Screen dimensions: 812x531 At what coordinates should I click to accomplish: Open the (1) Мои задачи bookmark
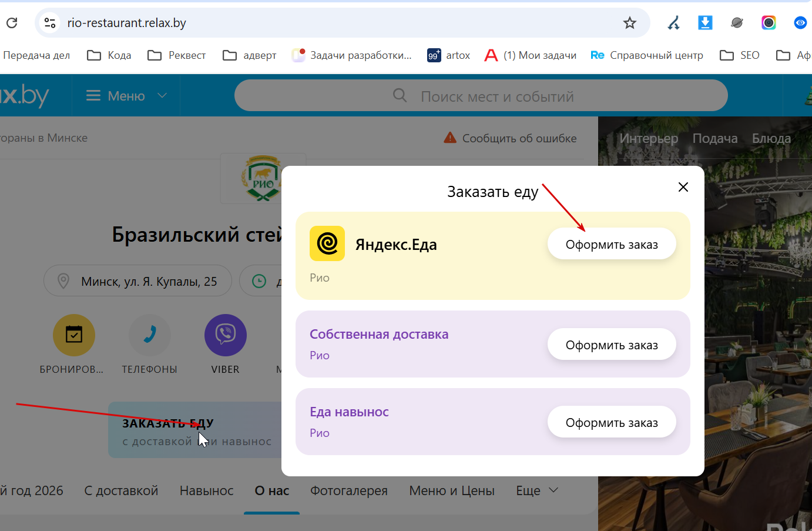531,55
